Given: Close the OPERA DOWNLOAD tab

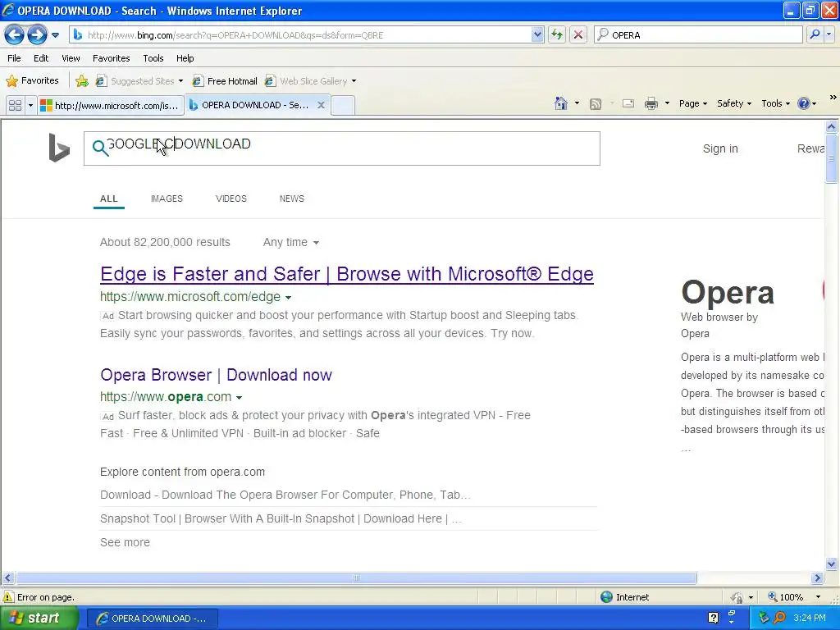Looking at the screenshot, I should (x=321, y=105).
